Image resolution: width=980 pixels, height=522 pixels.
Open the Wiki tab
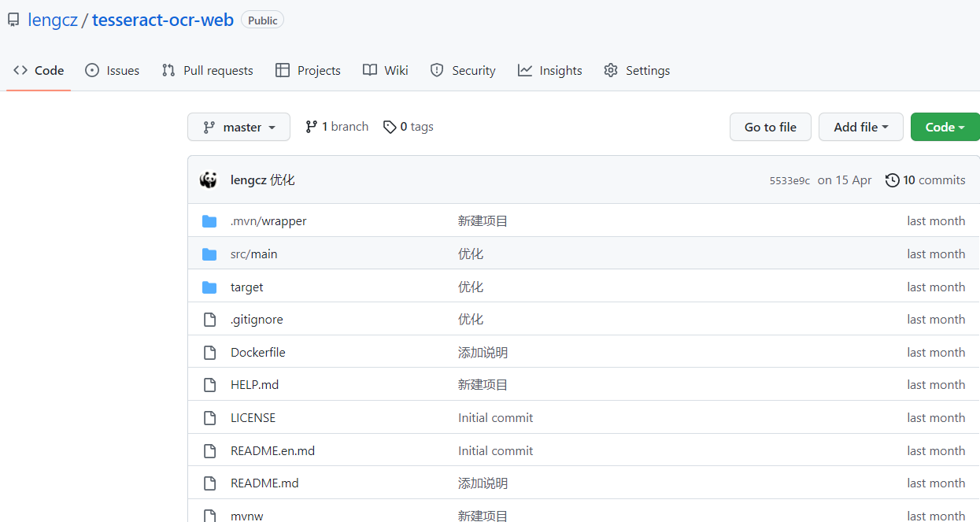[385, 70]
